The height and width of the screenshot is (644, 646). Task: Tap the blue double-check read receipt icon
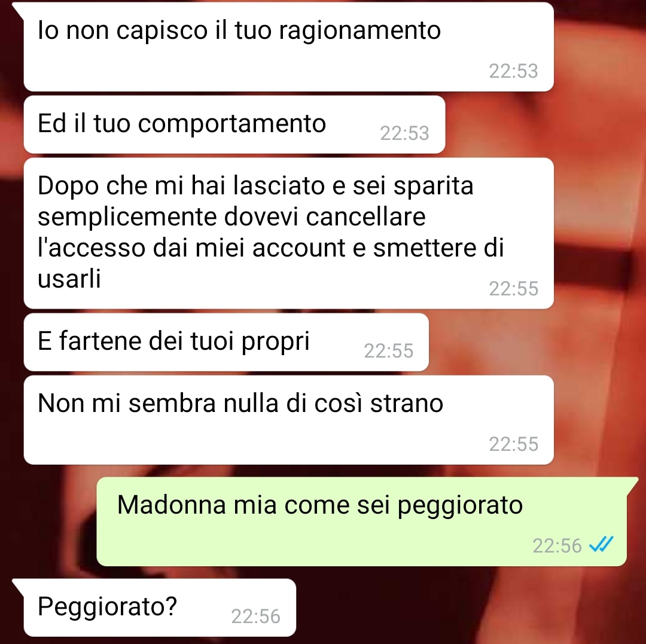click(x=601, y=545)
